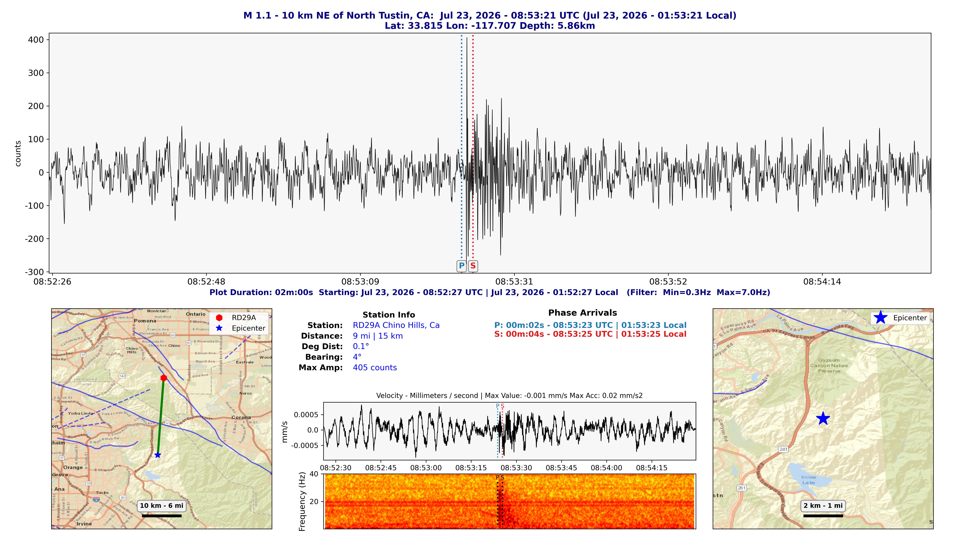Click the blue P arrival time '08:53:23 UTC' line
Image resolution: width=980 pixels, height=551 pixels.
(590, 325)
